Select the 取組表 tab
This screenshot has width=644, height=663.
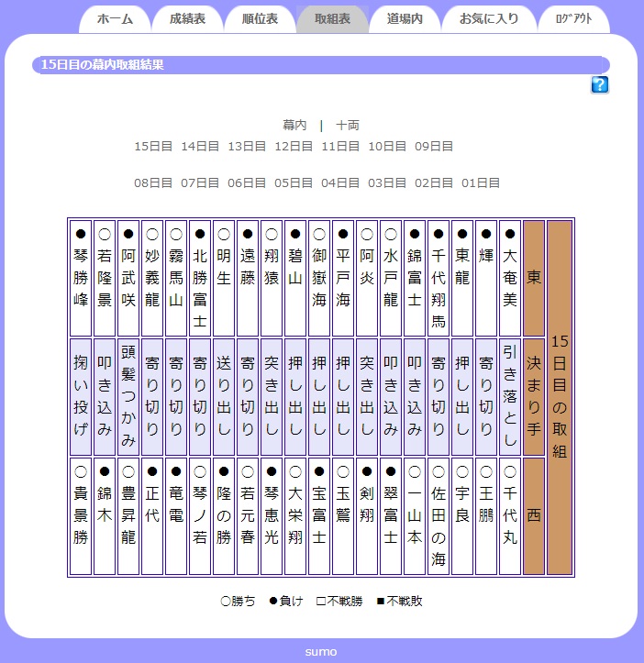pos(332,19)
